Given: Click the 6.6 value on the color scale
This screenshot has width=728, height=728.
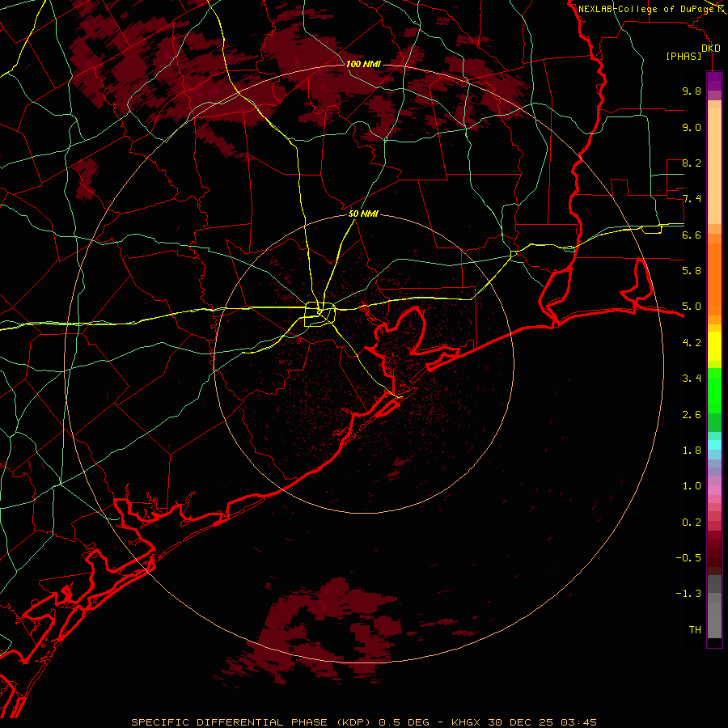Looking at the screenshot, I should point(692,235).
